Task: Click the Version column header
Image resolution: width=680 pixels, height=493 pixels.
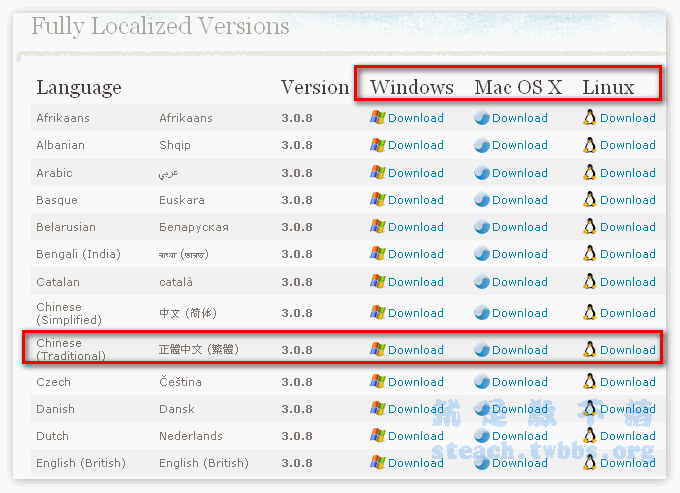Action: pyautogui.click(x=315, y=87)
